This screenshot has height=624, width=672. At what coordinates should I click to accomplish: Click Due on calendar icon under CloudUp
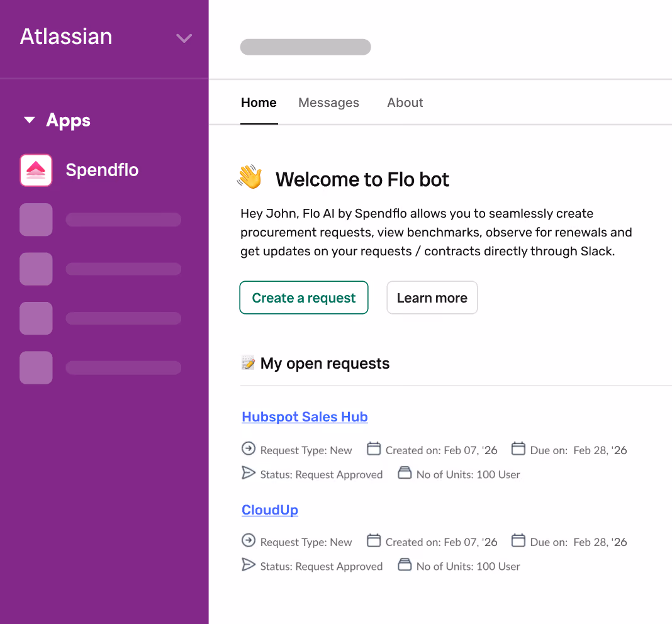[x=518, y=540]
